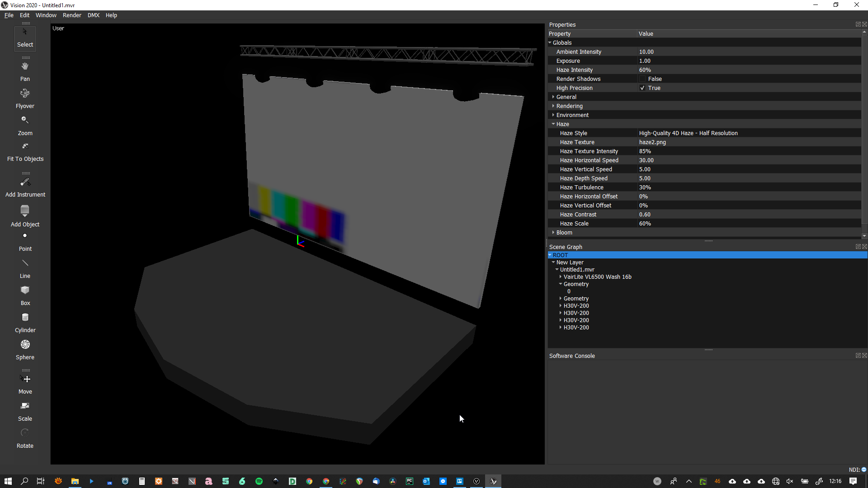Open Spotify from the taskbar
868x488 pixels.
[x=259, y=481]
